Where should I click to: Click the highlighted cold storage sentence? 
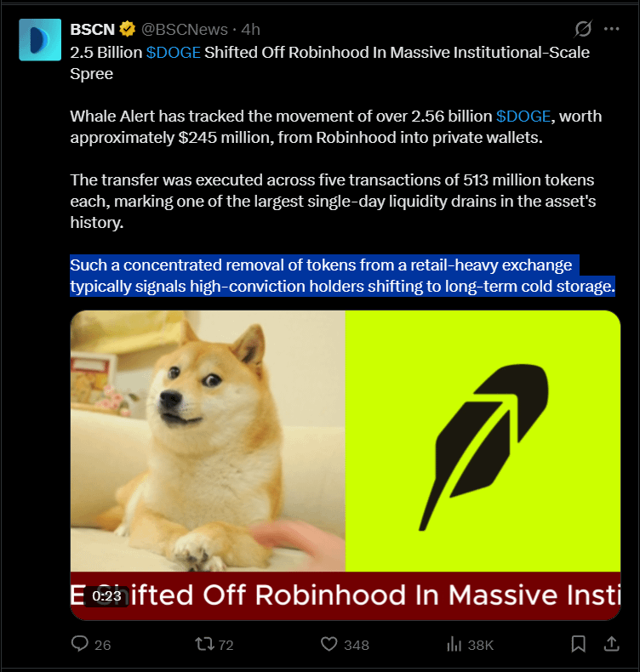point(342,276)
